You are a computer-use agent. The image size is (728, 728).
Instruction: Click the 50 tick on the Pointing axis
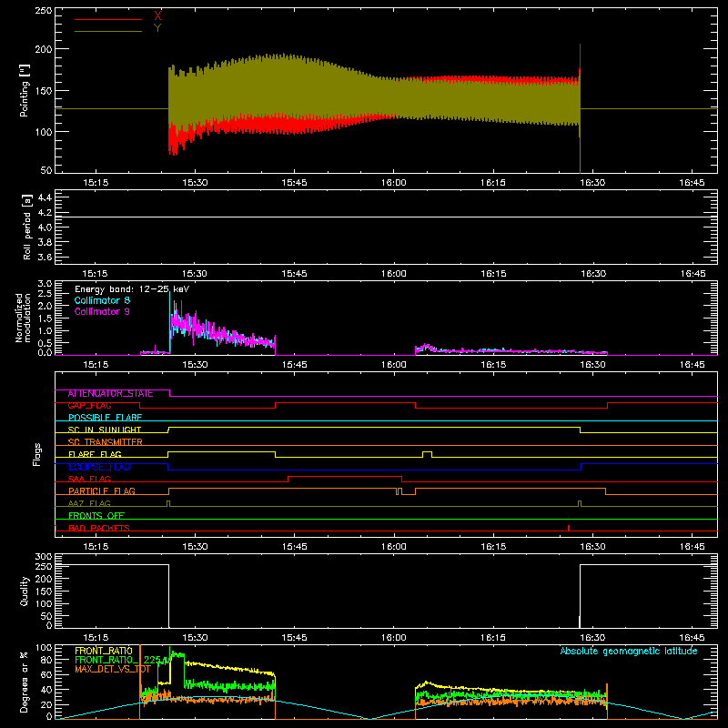[46, 170]
